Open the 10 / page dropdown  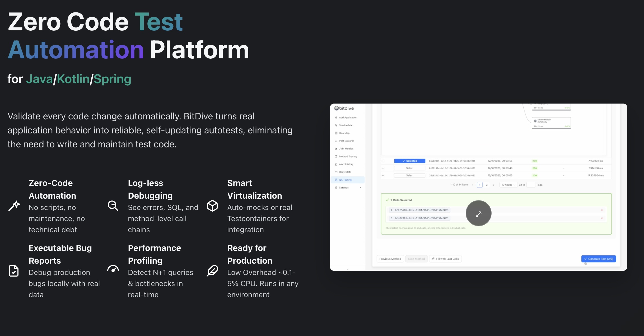(508, 185)
